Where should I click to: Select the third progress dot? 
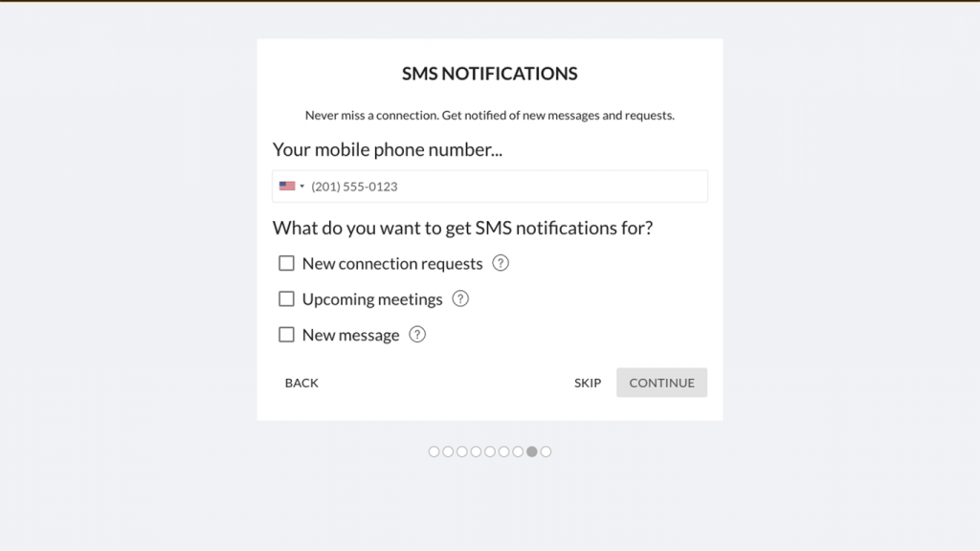[x=462, y=452]
